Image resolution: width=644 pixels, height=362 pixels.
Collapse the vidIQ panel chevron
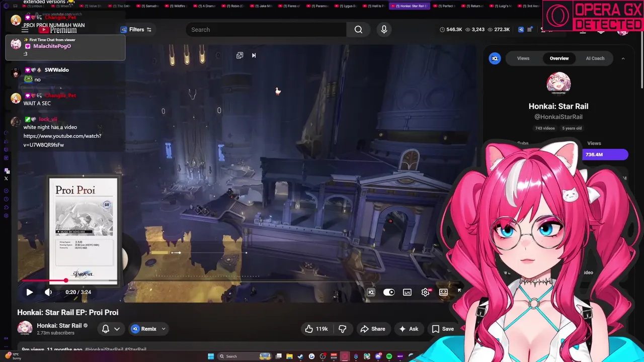click(x=623, y=58)
